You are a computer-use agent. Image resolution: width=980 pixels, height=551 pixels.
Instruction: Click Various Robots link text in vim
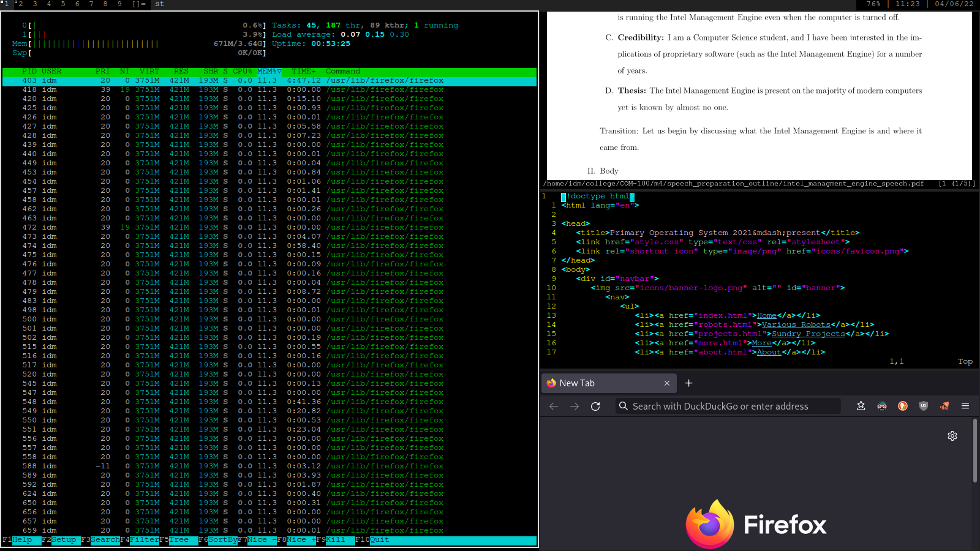[x=796, y=325]
